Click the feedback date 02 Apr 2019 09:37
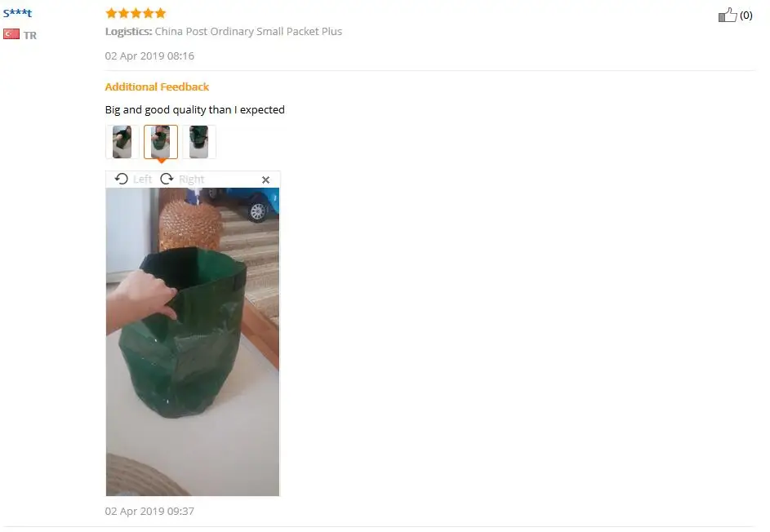Viewport: 770px width, 532px height. point(149,512)
